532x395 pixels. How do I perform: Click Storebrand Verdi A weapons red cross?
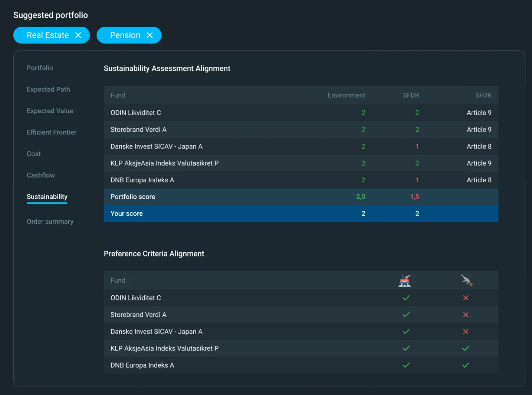[x=466, y=315]
